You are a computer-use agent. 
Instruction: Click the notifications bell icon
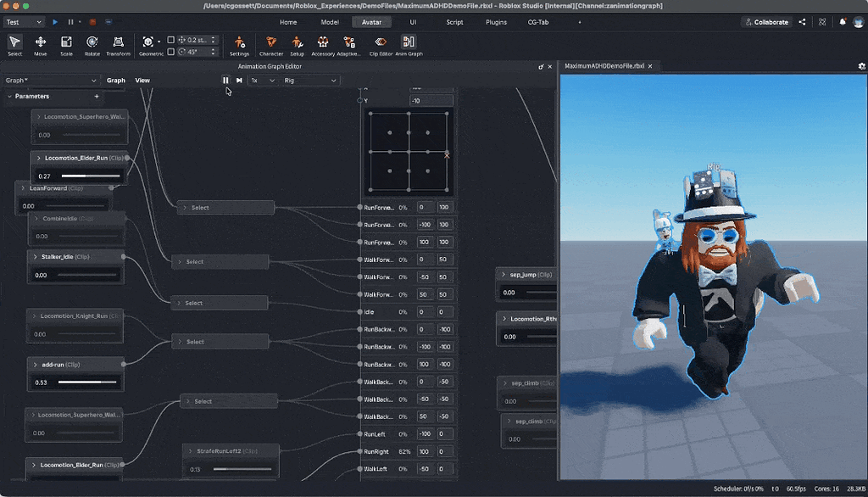pos(842,22)
